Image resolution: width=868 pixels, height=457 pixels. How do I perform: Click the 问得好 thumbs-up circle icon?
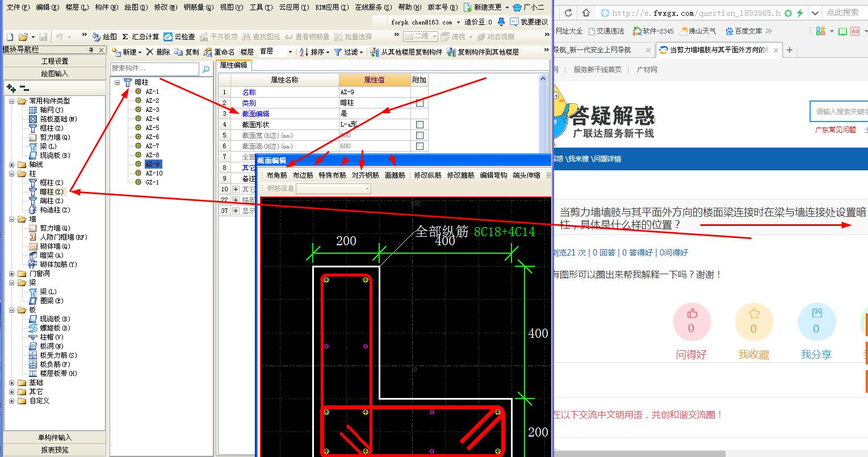click(x=691, y=322)
